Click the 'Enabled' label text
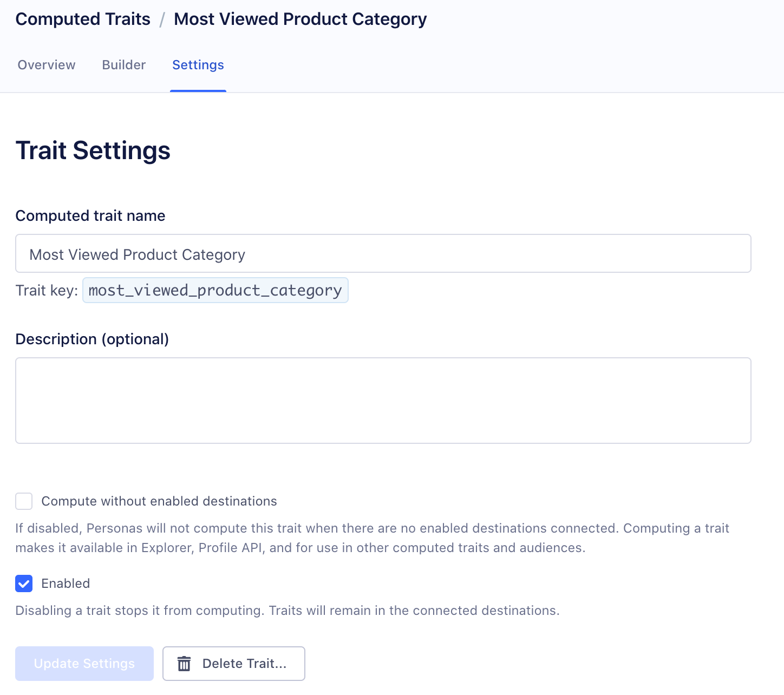Image resolution: width=784 pixels, height=695 pixels. click(66, 583)
